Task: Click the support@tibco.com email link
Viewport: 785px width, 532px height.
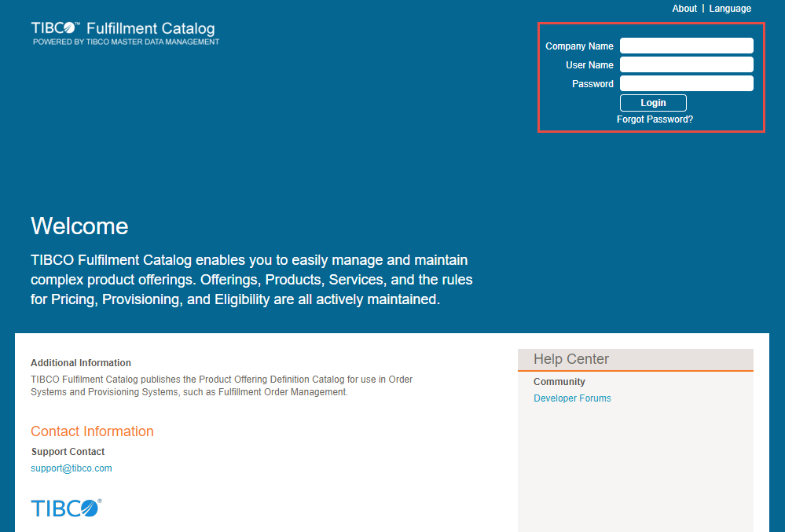Action: (71, 468)
